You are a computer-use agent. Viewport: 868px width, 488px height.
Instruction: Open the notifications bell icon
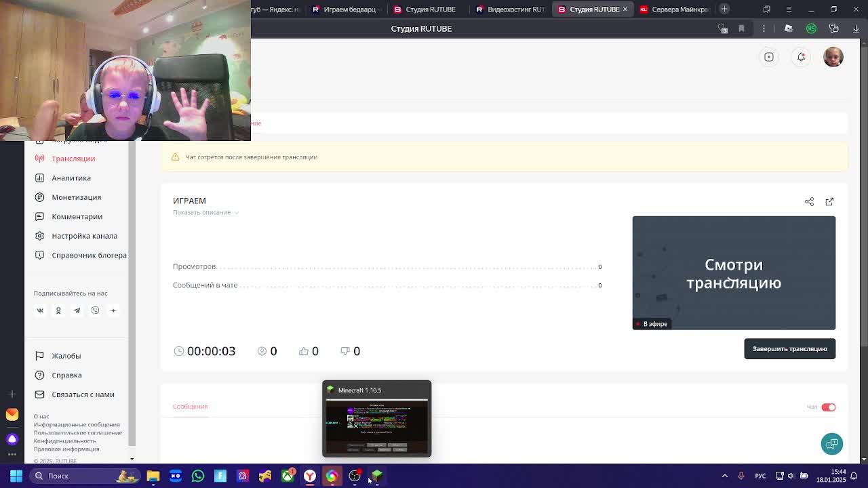pyautogui.click(x=801, y=57)
